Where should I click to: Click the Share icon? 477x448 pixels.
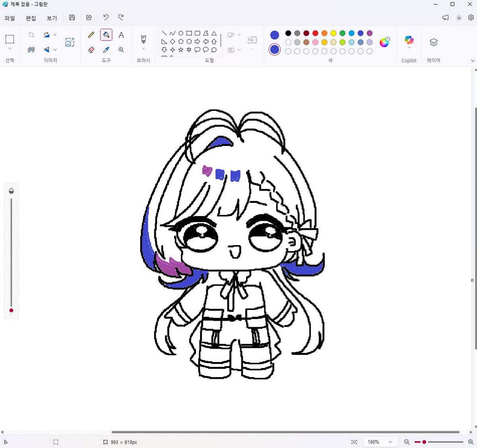pos(89,18)
